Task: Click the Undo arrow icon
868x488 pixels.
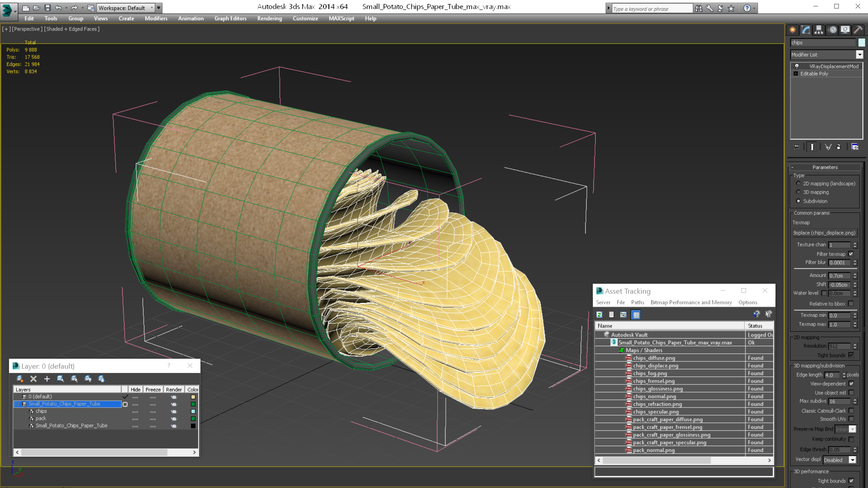Action: pyautogui.click(x=58, y=8)
